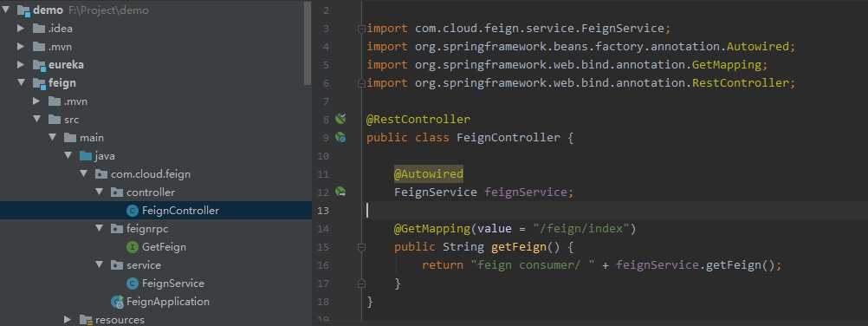
Task: Click the getFeign method name on line 15
Action: coord(519,247)
